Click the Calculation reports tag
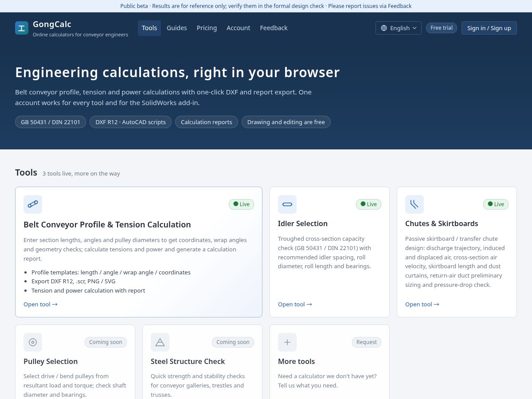The image size is (532, 399). tap(207, 122)
